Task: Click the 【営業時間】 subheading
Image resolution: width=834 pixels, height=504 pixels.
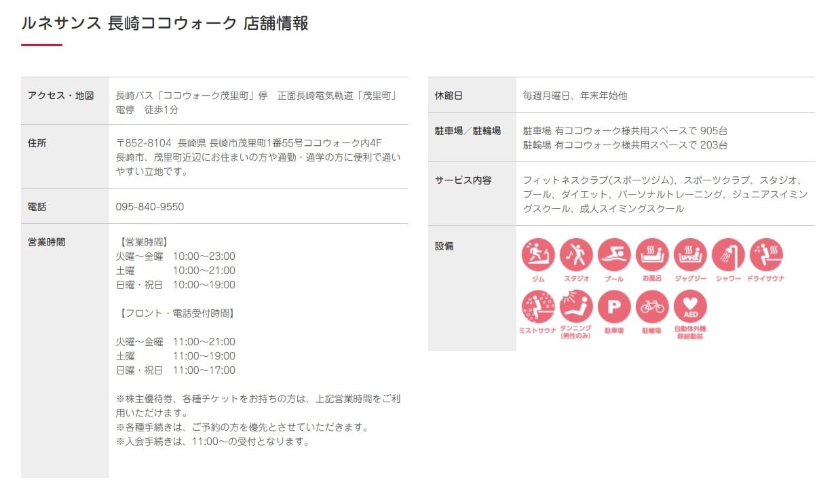Action: 144,241
